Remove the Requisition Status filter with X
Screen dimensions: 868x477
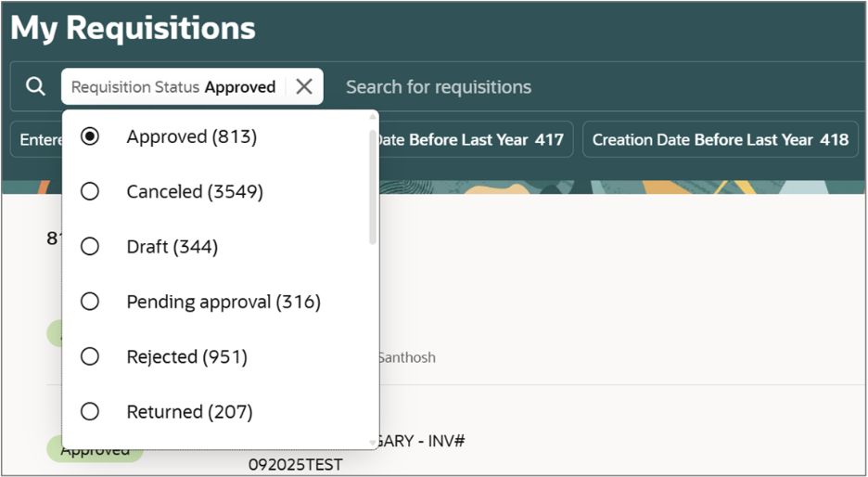pyautogui.click(x=304, y=86)
